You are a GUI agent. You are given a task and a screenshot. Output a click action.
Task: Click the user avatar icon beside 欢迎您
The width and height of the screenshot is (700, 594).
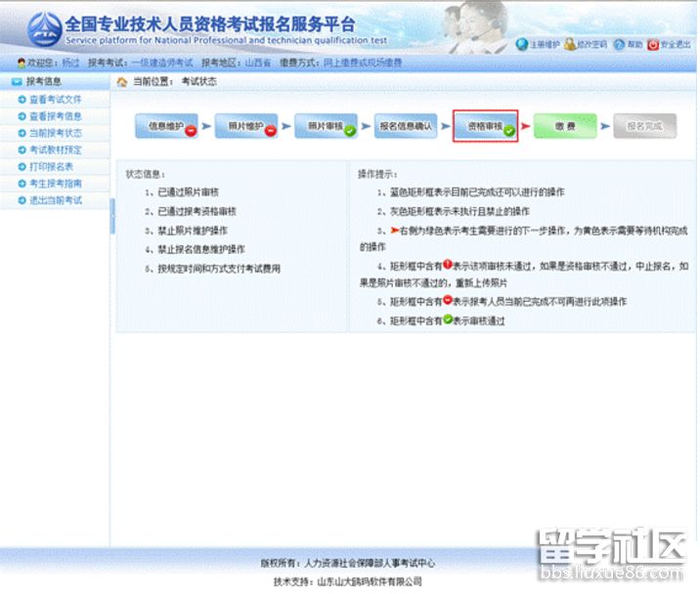[x=22, y=63]
